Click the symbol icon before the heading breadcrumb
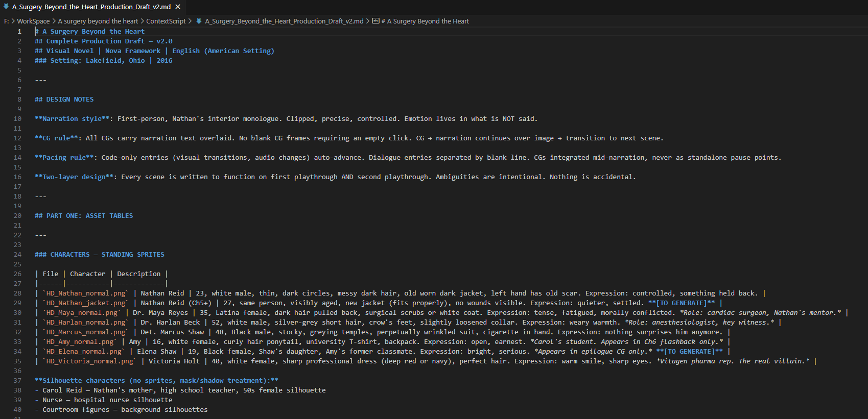The height and width of the screenshot is (419, 868). [376, 21]
